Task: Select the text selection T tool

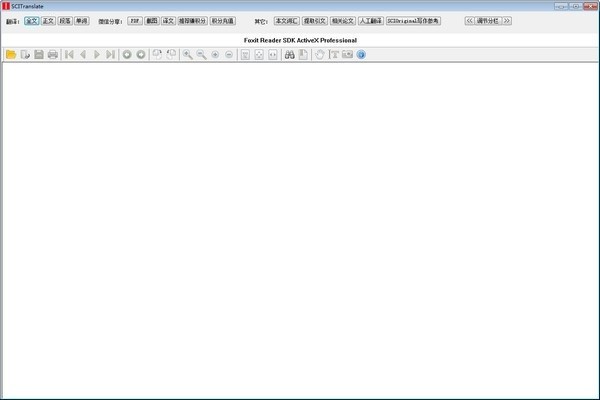Action: pyautogui.click(x=334, y=54)
